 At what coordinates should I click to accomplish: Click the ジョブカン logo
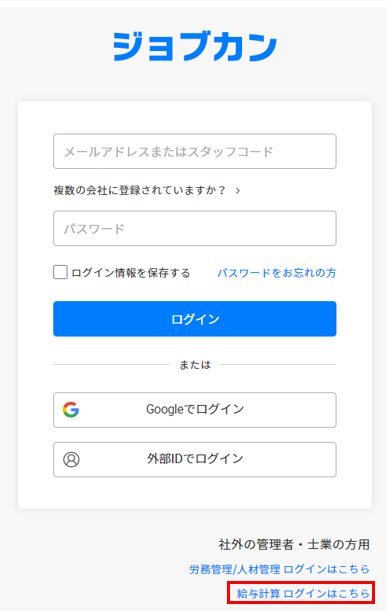pos(195,47)
